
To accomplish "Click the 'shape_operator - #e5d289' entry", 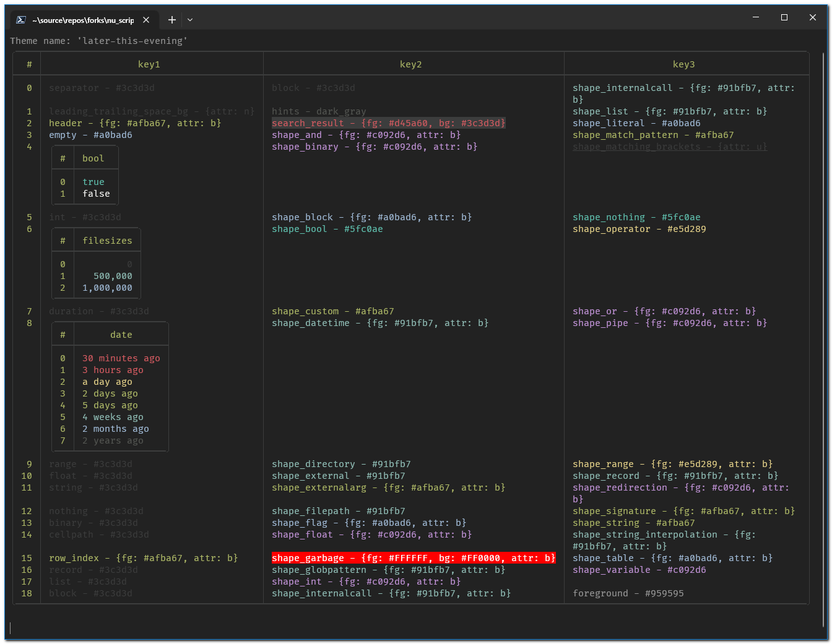I will click(x=639, y=229).
